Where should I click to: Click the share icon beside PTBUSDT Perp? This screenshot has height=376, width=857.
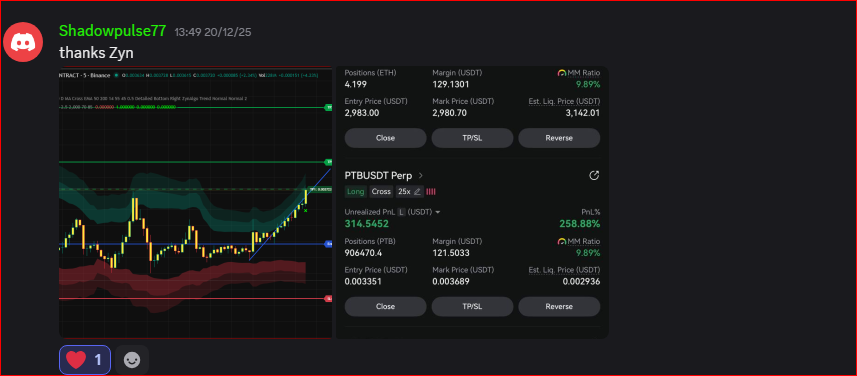pos(594,175)
